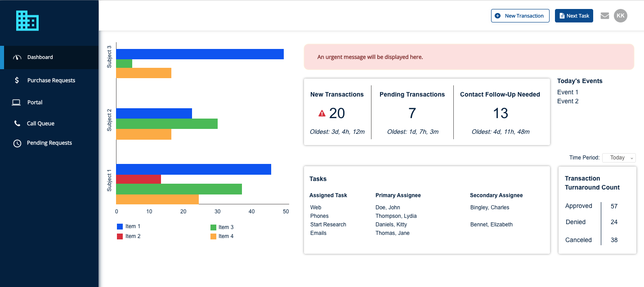Select Event 1 in Today's Events
644x287 pixels.
click(x=568, y=92)
